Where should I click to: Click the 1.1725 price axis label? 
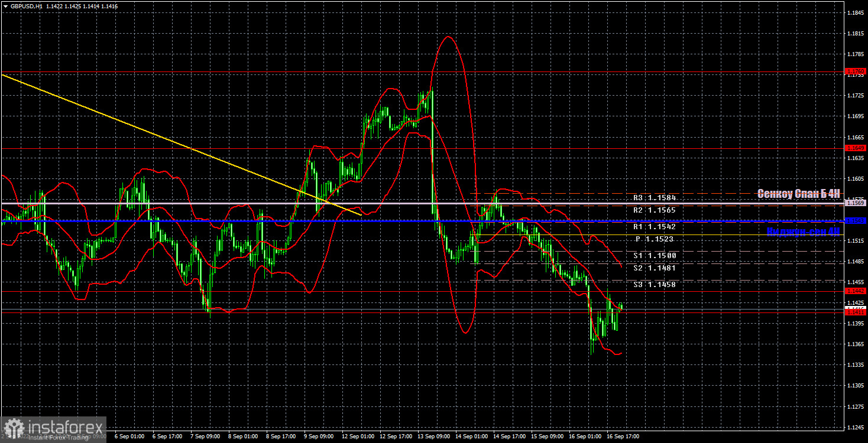[856, 96]
